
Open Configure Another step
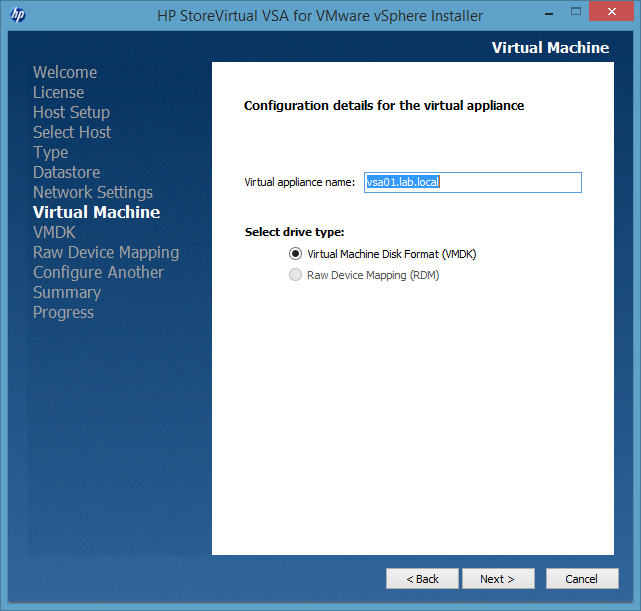[99, 273]
